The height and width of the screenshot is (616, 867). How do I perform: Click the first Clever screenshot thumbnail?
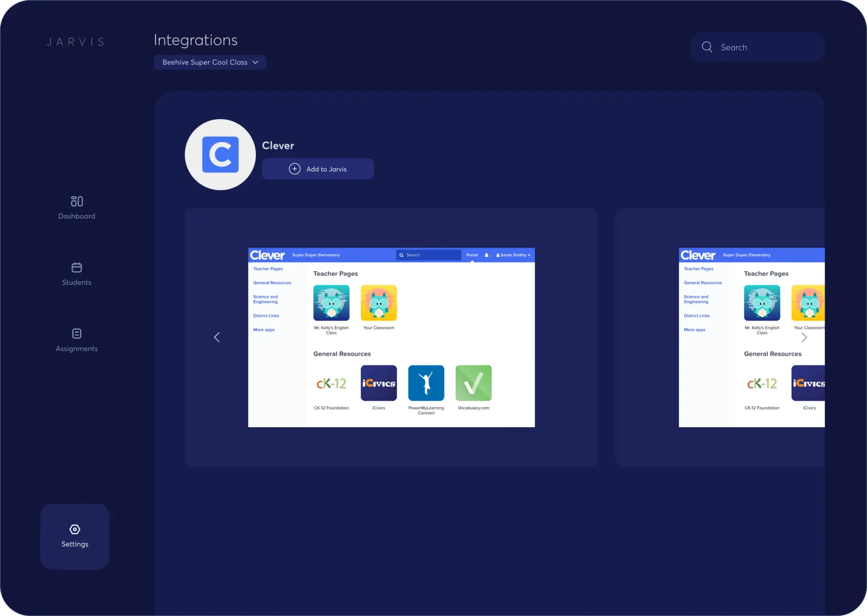click(391, 337)
